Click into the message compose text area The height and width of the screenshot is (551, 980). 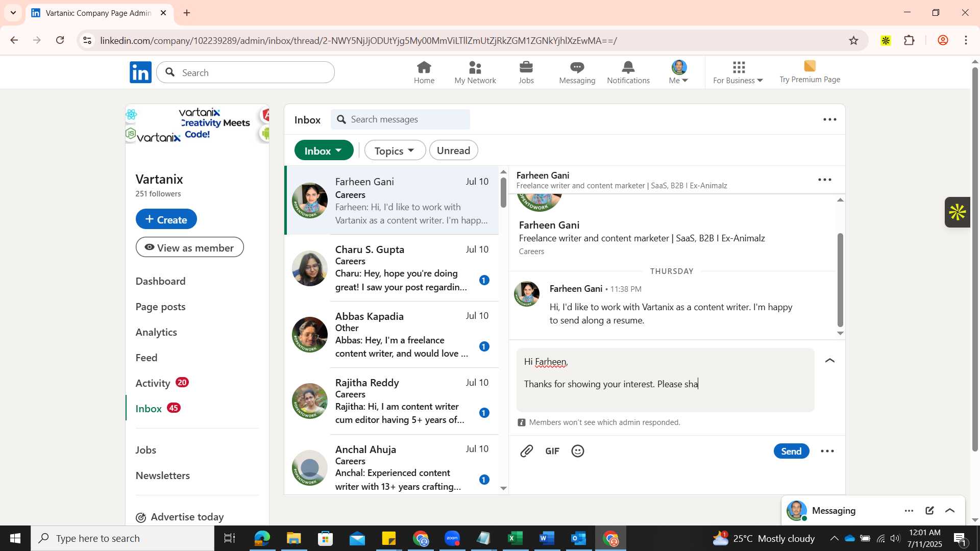click(665, 380)
